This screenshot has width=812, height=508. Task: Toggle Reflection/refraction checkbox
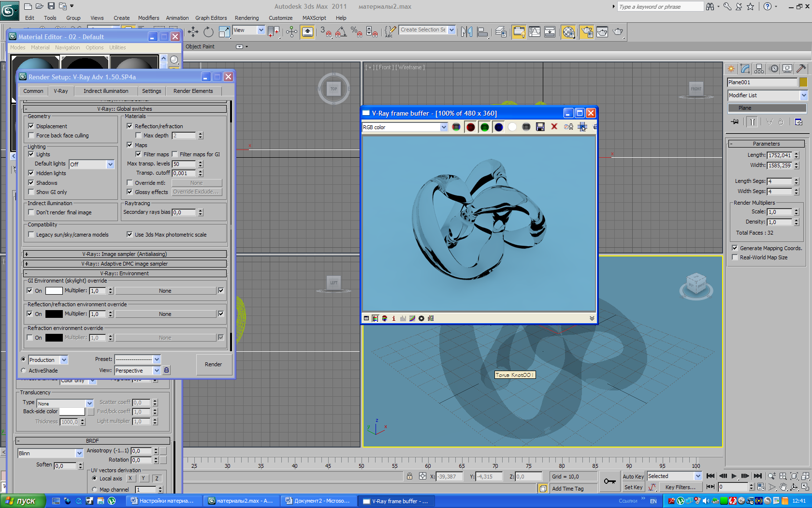(x=130, y=126)
